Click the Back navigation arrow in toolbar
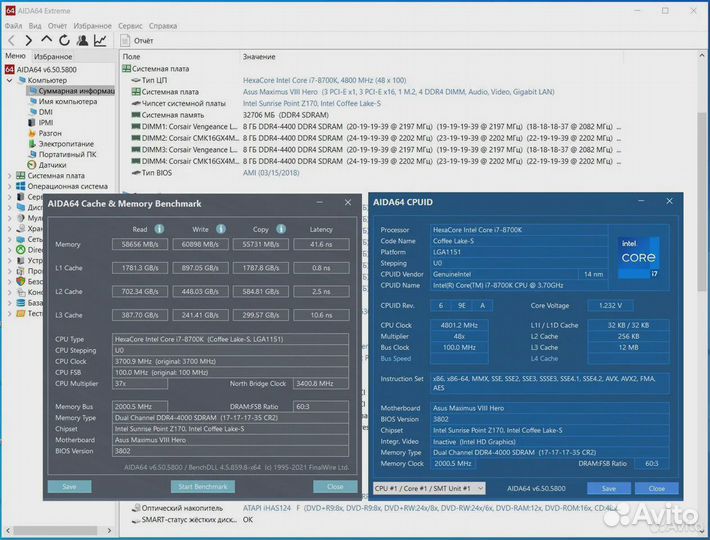Viewport: 710px width, 540px height. tap(11, 41)
